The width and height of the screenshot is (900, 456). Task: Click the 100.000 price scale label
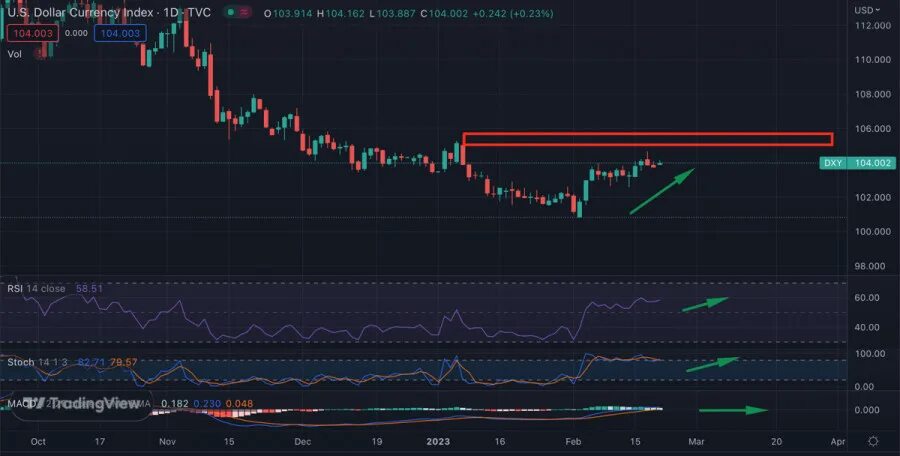tap(872, 232)
